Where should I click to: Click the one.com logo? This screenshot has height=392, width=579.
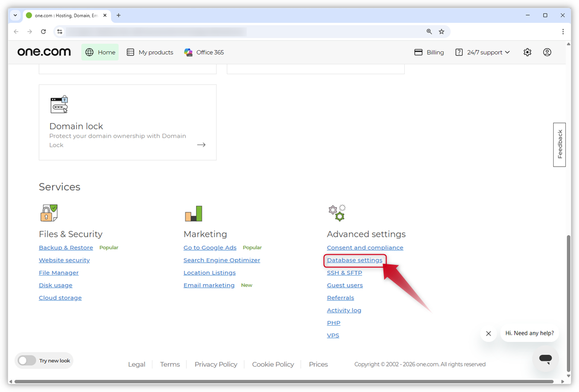(44, 52)
